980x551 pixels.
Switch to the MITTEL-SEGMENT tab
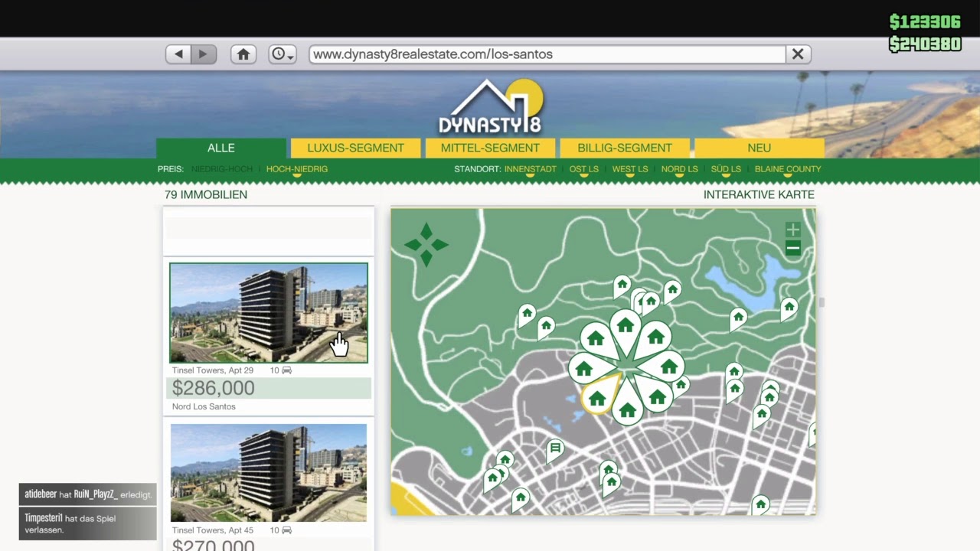(x=490, y=148)
